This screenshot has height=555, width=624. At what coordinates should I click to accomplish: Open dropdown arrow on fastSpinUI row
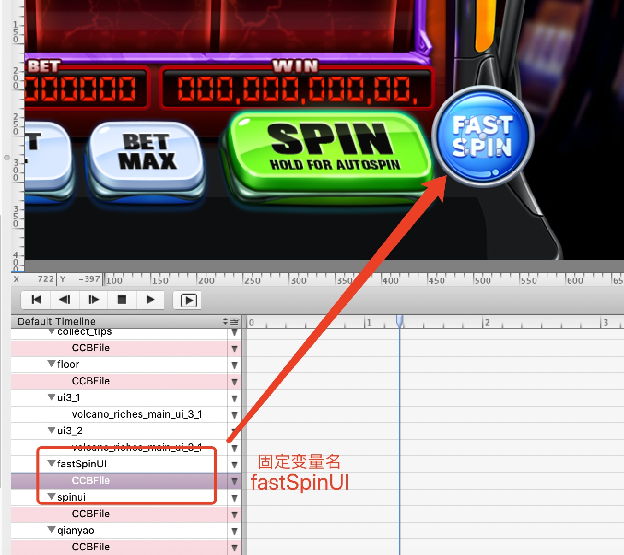235,465
